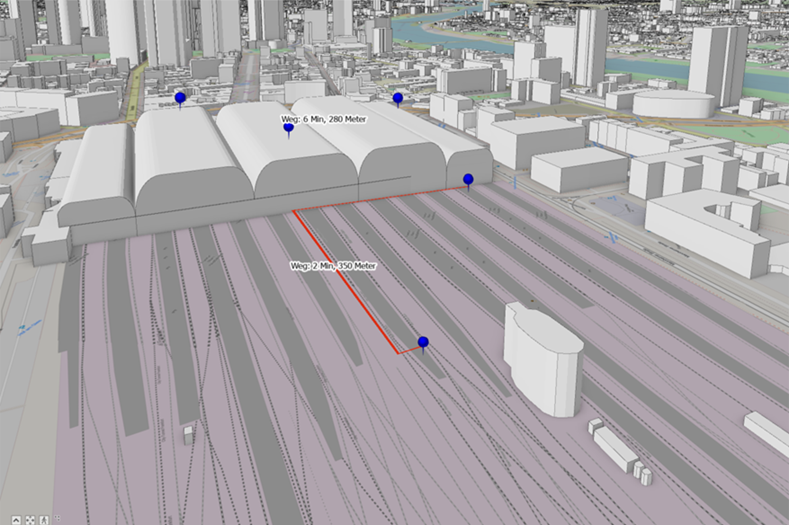Select the small white boxes beside the bottom-right tracks
The image size is (789, 525).
coord(615,450)
